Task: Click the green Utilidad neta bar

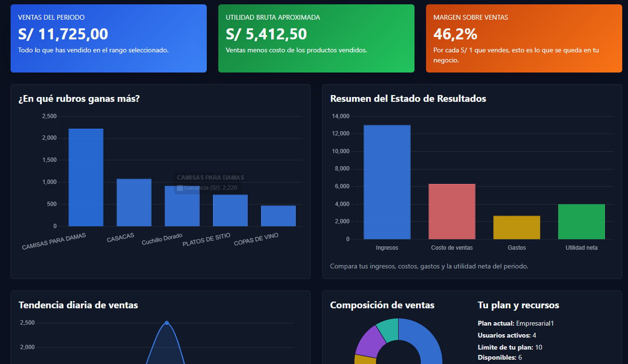Action: tap(581, 221)
